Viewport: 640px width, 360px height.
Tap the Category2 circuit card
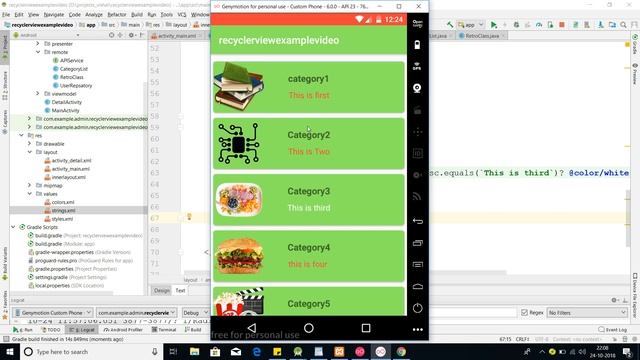pos(309,143)
